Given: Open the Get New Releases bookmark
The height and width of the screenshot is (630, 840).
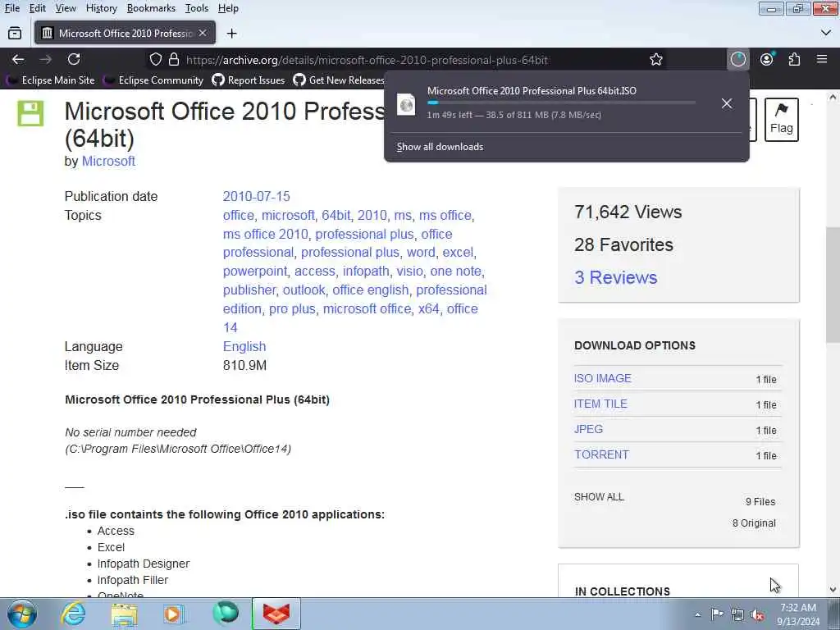Looking at the screenshot, I should tap(339, 80).
